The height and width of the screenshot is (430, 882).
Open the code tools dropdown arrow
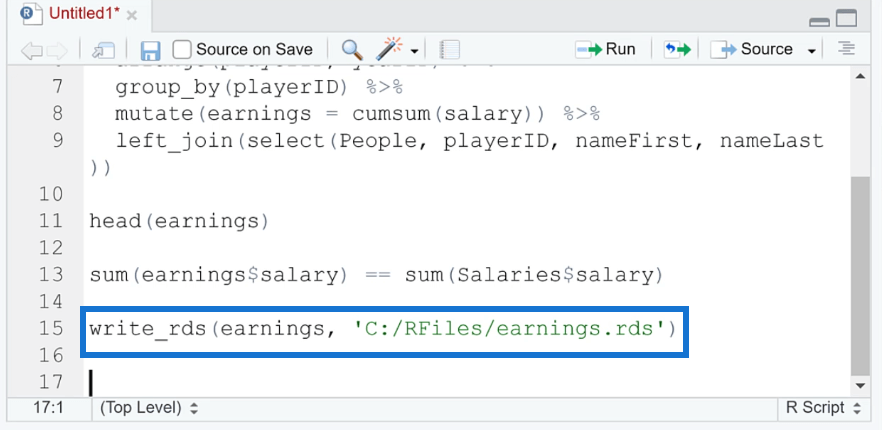click(415, 51)
